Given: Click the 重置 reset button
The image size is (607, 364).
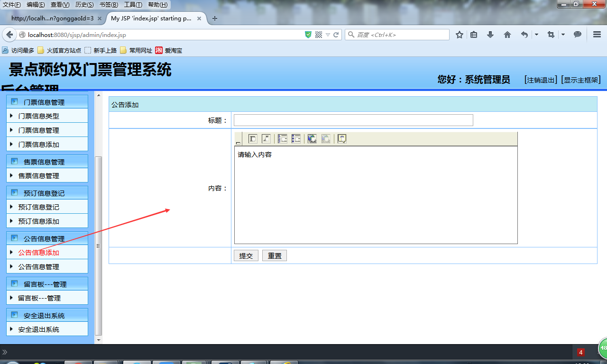Looking at the screenshot, I should click(x=274, y=255).
